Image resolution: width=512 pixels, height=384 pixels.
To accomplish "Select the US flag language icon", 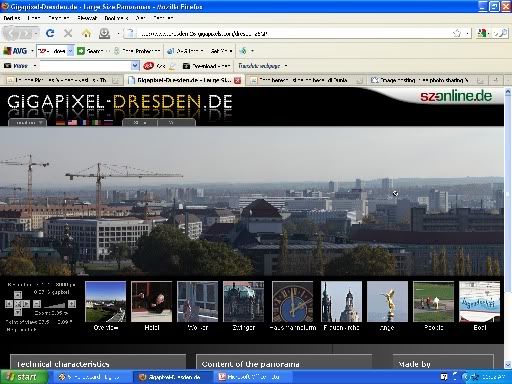I will [x=72, y=123].
